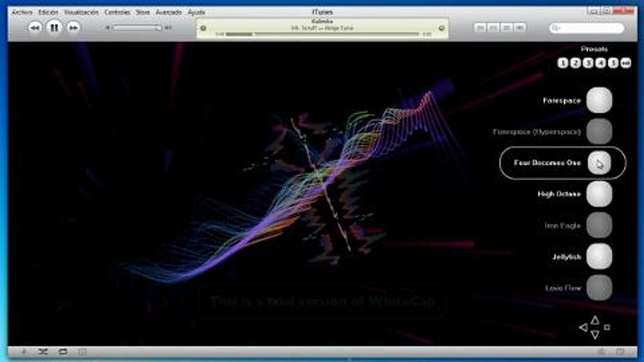Toggle the Four Becomes One visualizer button
The height and width of the screenshot is (362, 644).
[x=599, y=163]
